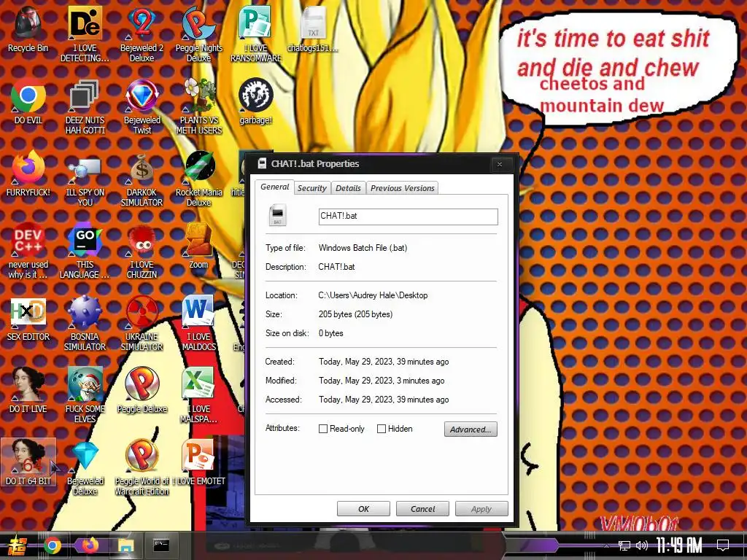Select the FURRYFUCK! Firefox shortcut
This screenshot has width=747, height=560.
tap(28, 174)
